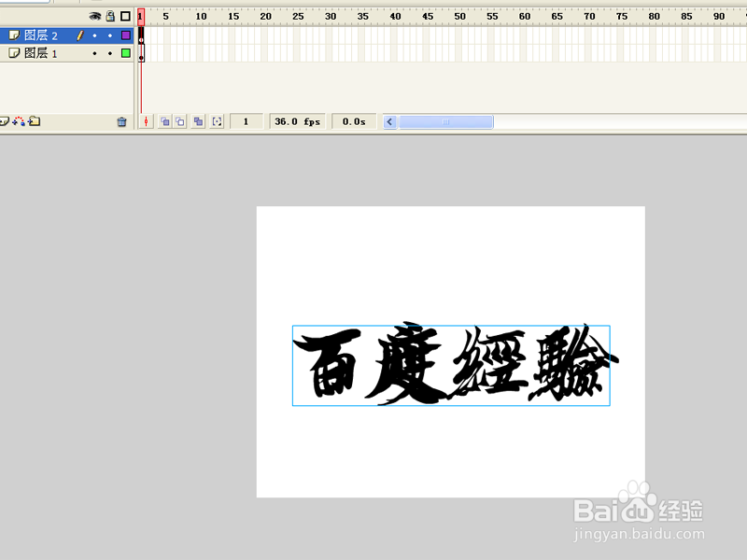747x560 pixels.
Task: Click the red playhead at frame 1
Action: click(141, 16)
